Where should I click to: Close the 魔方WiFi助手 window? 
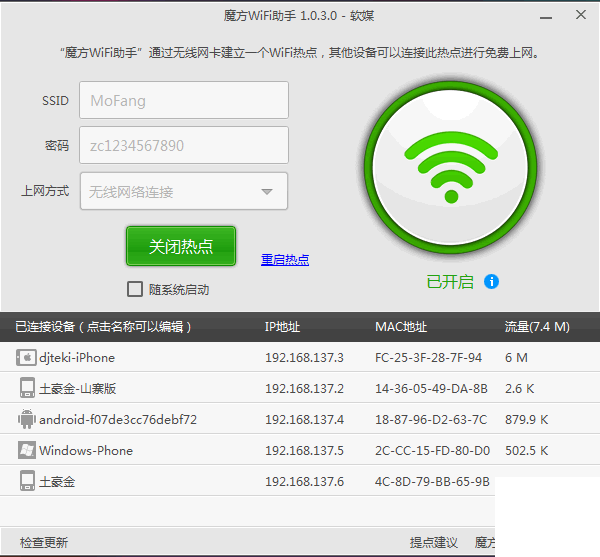(580, 15)
